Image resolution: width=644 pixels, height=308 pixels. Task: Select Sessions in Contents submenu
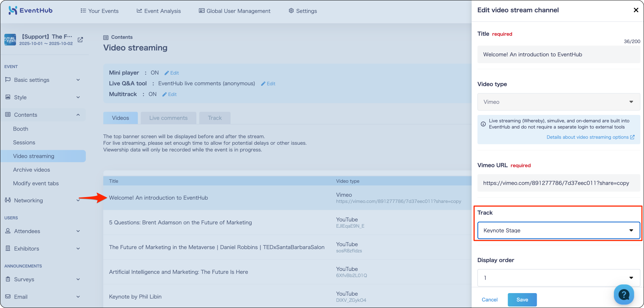point(24,143)
